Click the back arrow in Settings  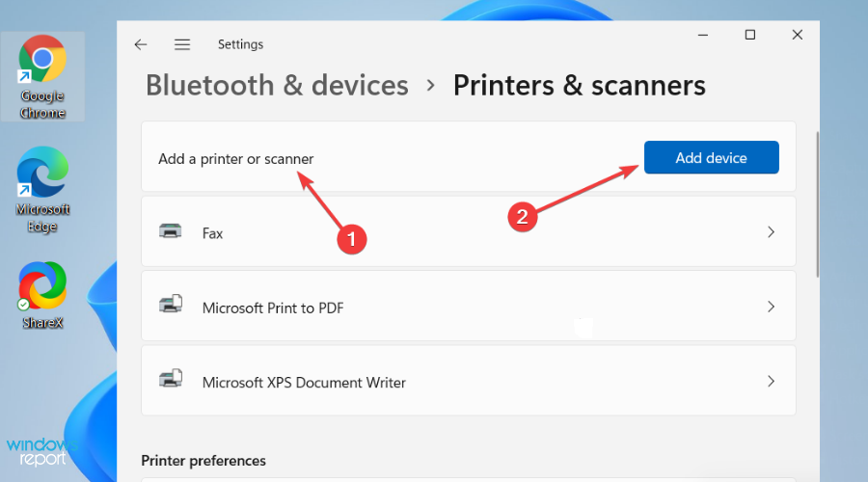(x=141, y=44)
